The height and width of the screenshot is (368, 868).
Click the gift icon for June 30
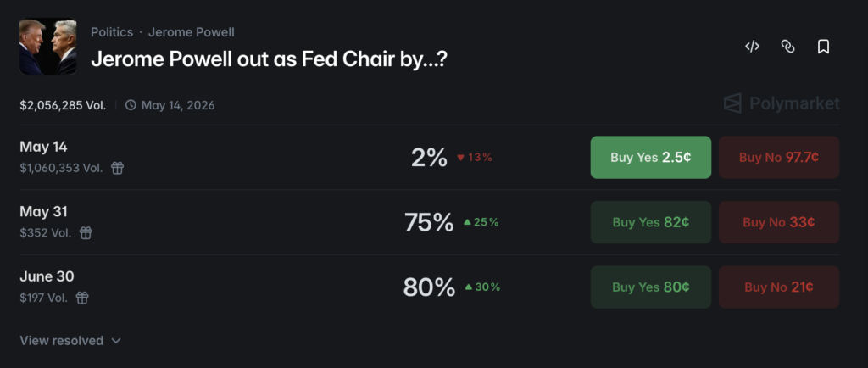click(x=82, y=298)
